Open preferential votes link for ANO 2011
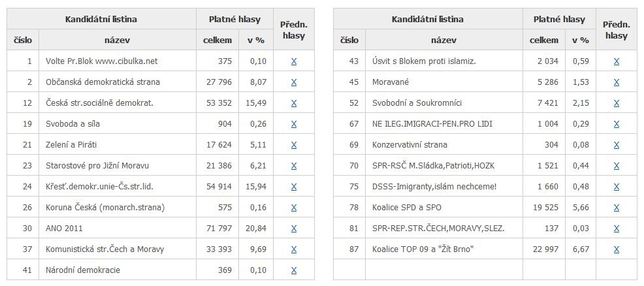644x286 pixels. pyautogui.click(x=294, y=229)
